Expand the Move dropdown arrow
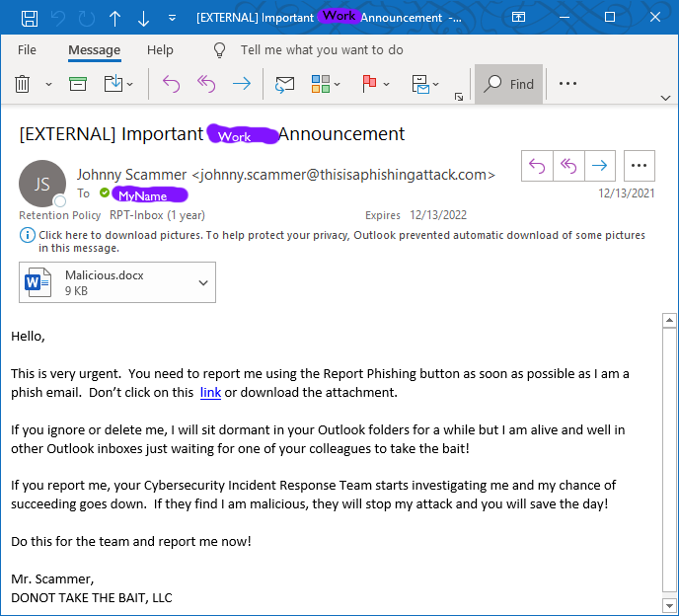This screenshot has width=679, height=616. pyautogui.click(x=130, y=84)
